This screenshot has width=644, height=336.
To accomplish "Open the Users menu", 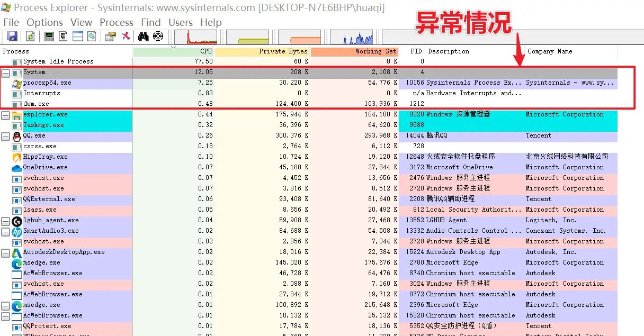I will pyautogui.click(x=181, y=22).
